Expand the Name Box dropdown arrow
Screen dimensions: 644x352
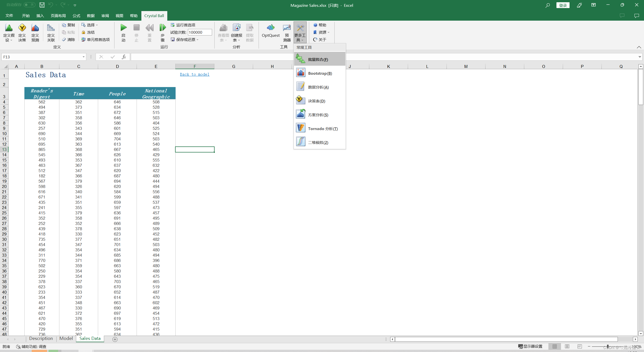coord(84,57)
